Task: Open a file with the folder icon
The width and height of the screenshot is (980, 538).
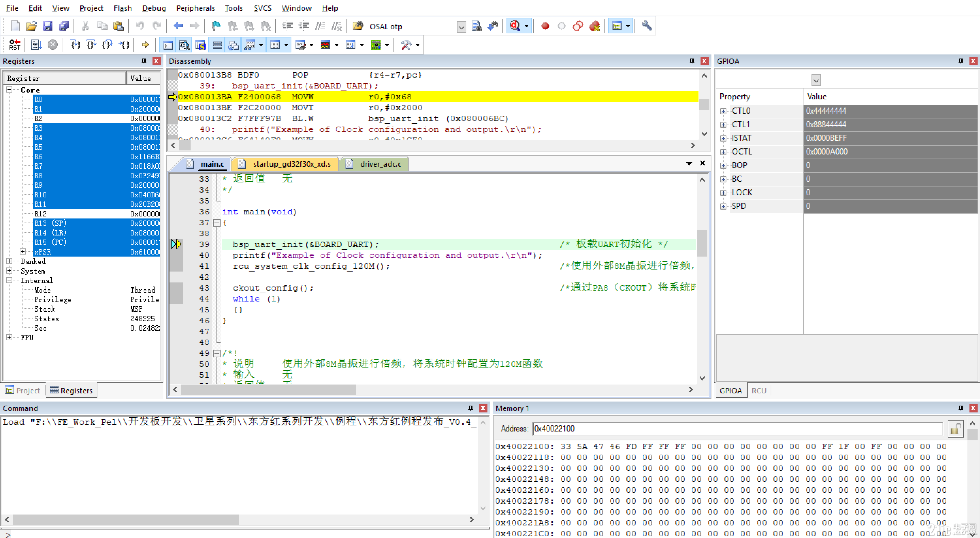Action: pyautogui.click(x=31, y=26)
